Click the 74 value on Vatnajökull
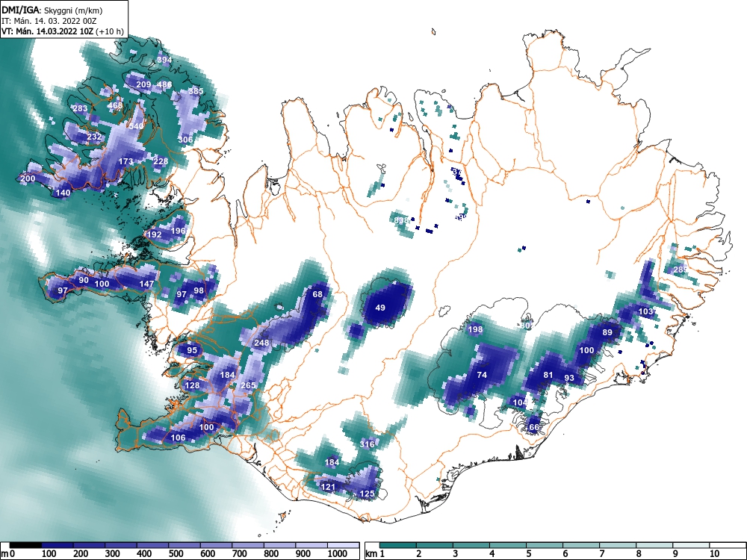The height and width of the screenshot is (560, 747). coord(482,375)
